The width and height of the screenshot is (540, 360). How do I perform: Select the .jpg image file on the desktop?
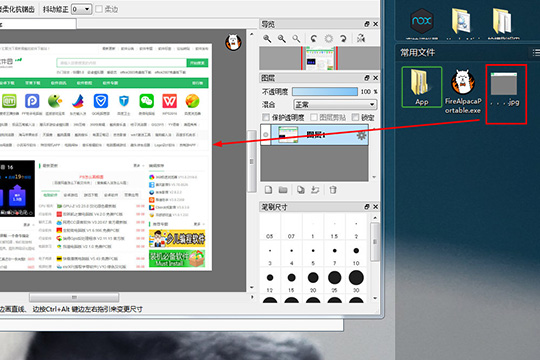pos(505,89)
